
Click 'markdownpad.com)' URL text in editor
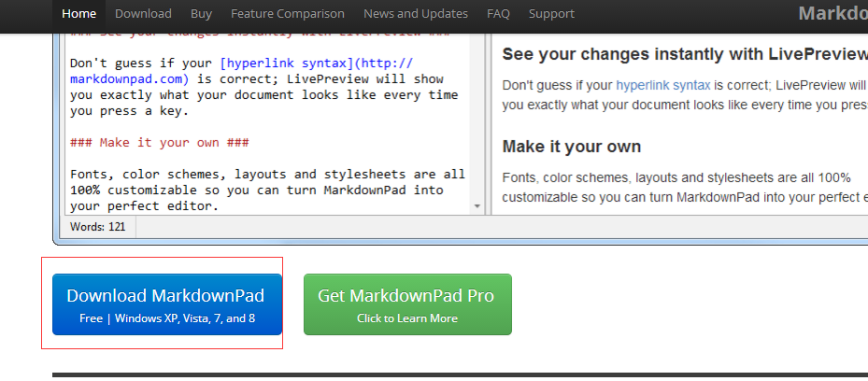pos(130,79)
